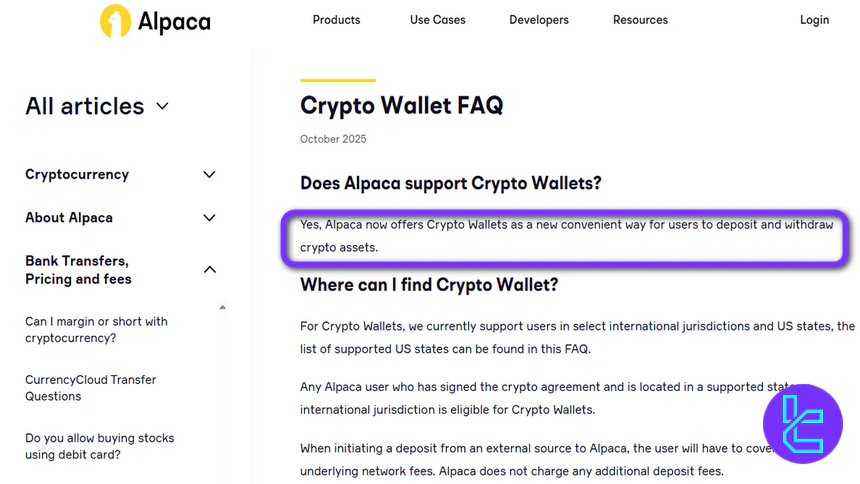This screenshot has width=860, height=484.
Task: Open the Cryptocurrency sidebar category
Action: point(77,174)
